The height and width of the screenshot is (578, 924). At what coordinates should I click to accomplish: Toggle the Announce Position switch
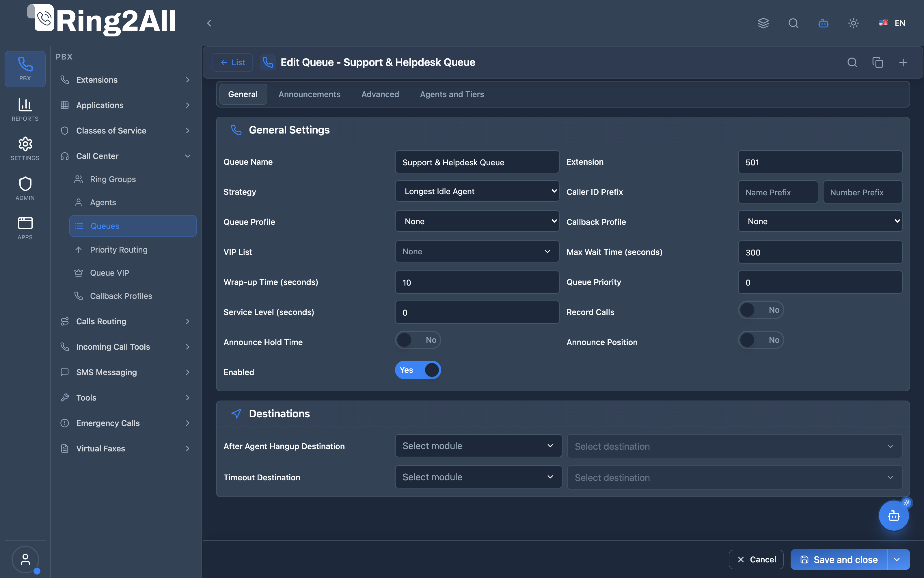click(761, 340)
